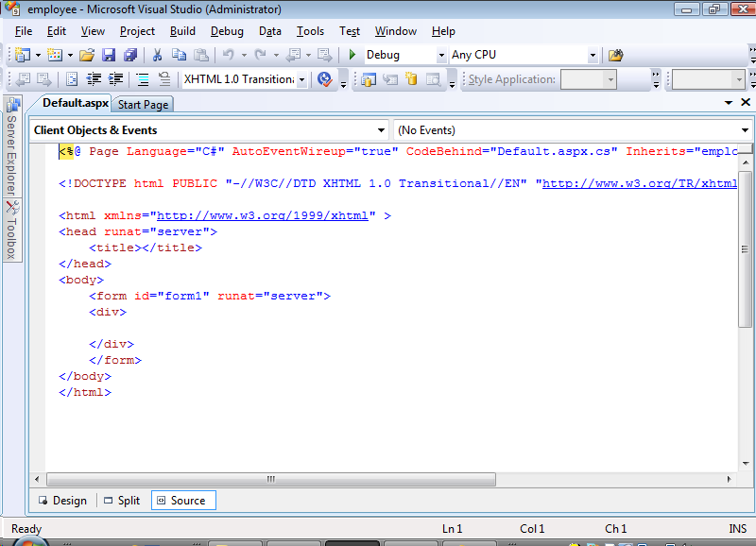The image size is (756, 546).
Task: Switch to Source view
Action: [x=183, y=501]
